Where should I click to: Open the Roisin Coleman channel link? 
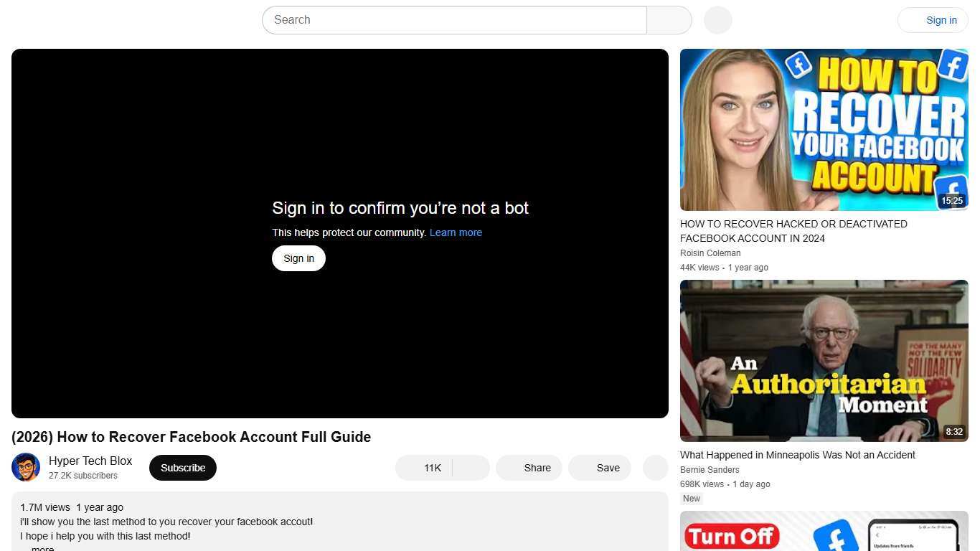pyautogui.click(x=710, y=253)
